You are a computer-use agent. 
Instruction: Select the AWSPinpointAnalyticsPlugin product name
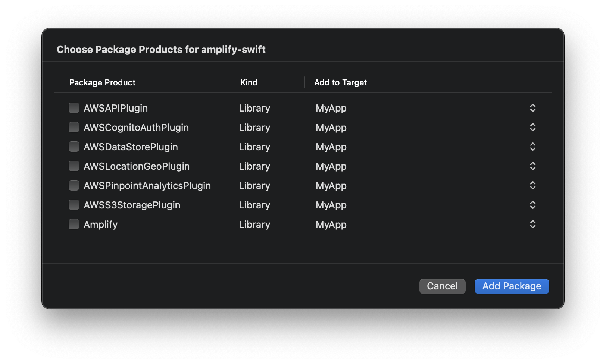147,186
